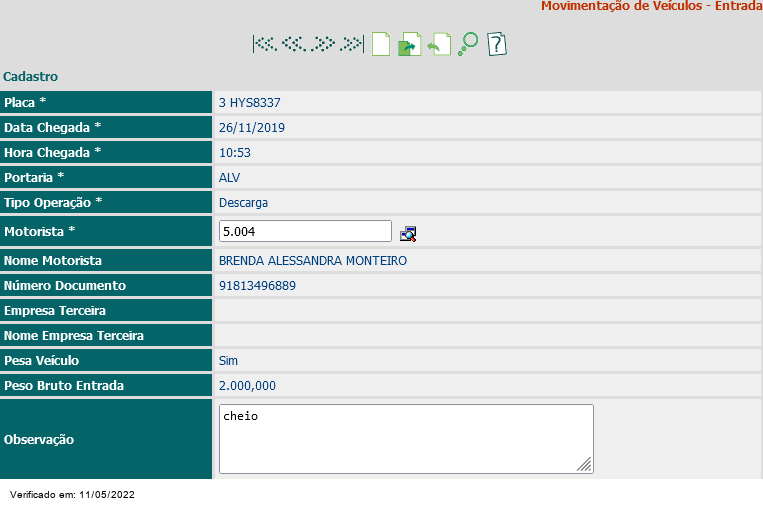Image resolution: width=763 pixels, height=509 pixels.
Task: Open the search magnifier icon in toolbar
Action: click(468, 44)
